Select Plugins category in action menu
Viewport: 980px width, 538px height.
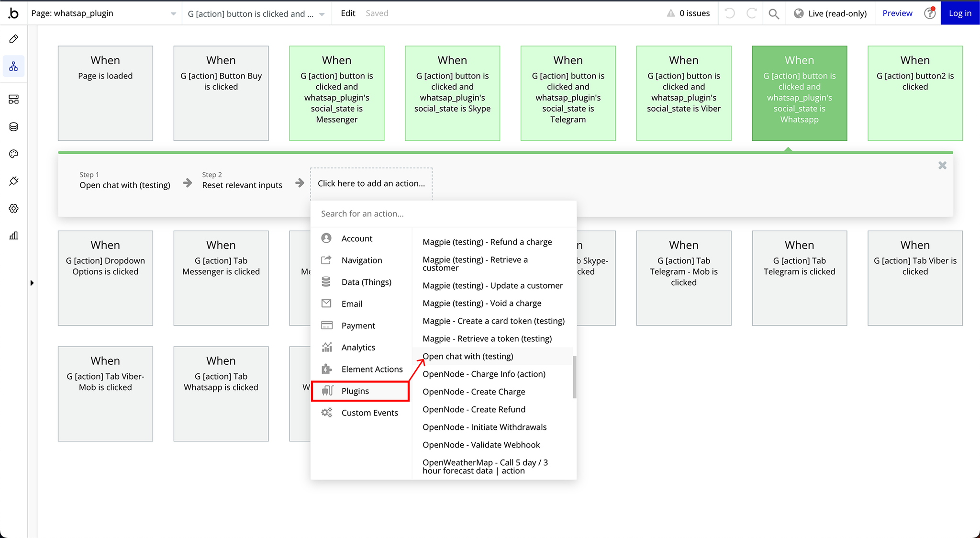tap(355, 391)
